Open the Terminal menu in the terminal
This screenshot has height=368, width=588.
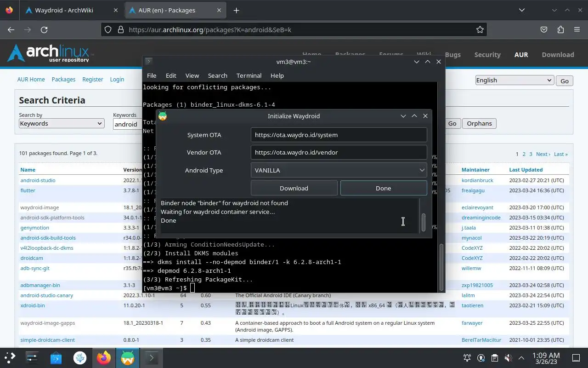tap(249, 75)
